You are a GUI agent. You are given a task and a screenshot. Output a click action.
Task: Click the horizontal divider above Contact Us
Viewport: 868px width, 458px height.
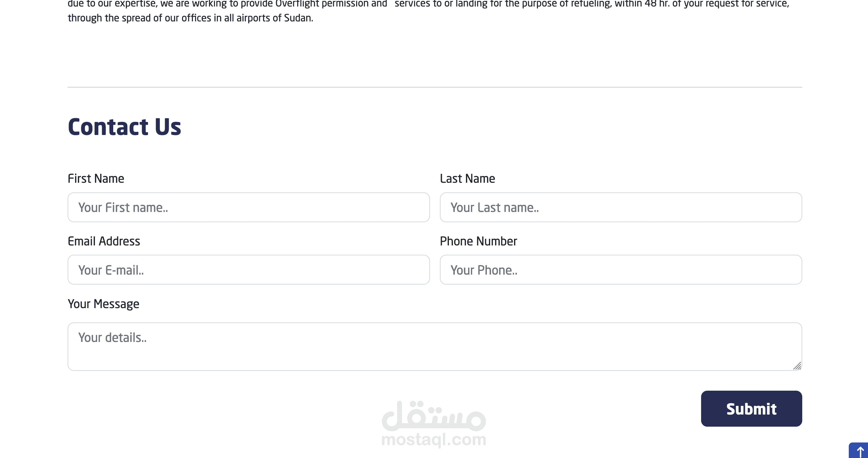(434, 87)
